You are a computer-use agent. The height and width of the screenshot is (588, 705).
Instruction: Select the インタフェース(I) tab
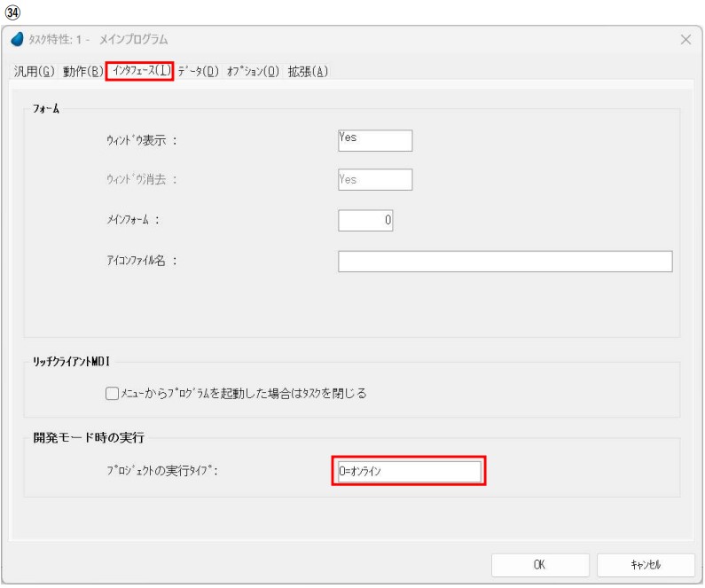[x=139, y=72]
